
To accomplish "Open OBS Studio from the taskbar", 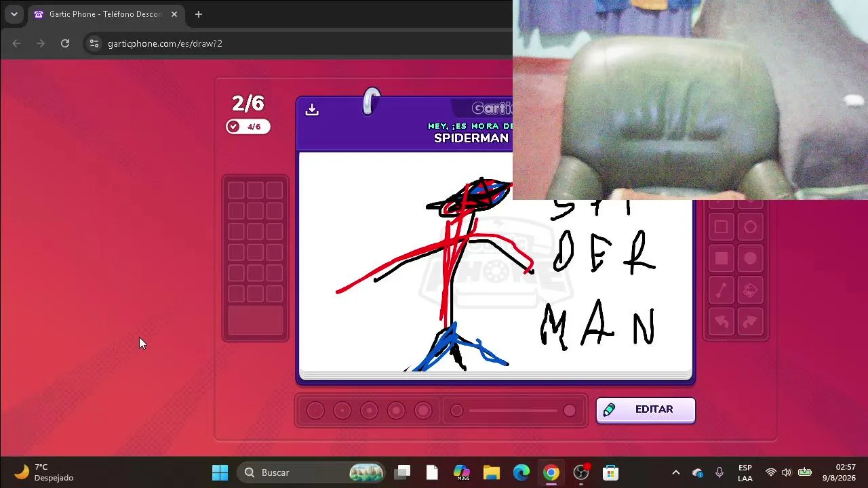I will 581,472.
